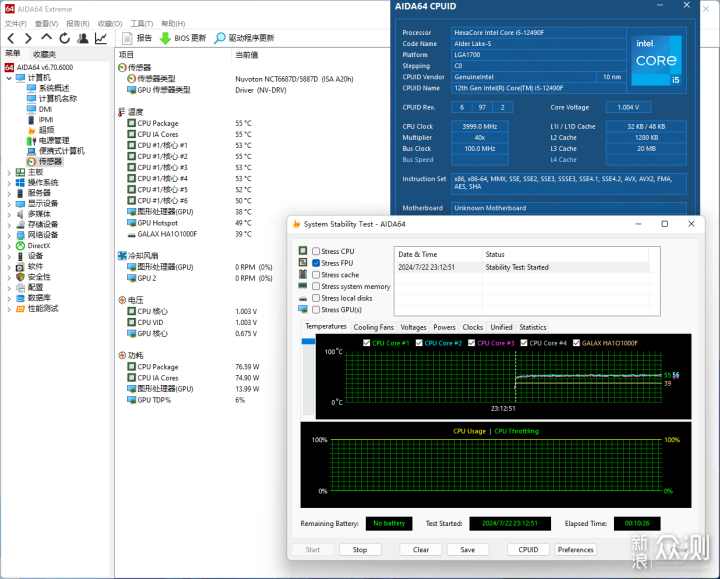Screen dimensions: 720x579
Task: Uncheck the Stress FPU checkbox
Action: [x=316, y=263]
